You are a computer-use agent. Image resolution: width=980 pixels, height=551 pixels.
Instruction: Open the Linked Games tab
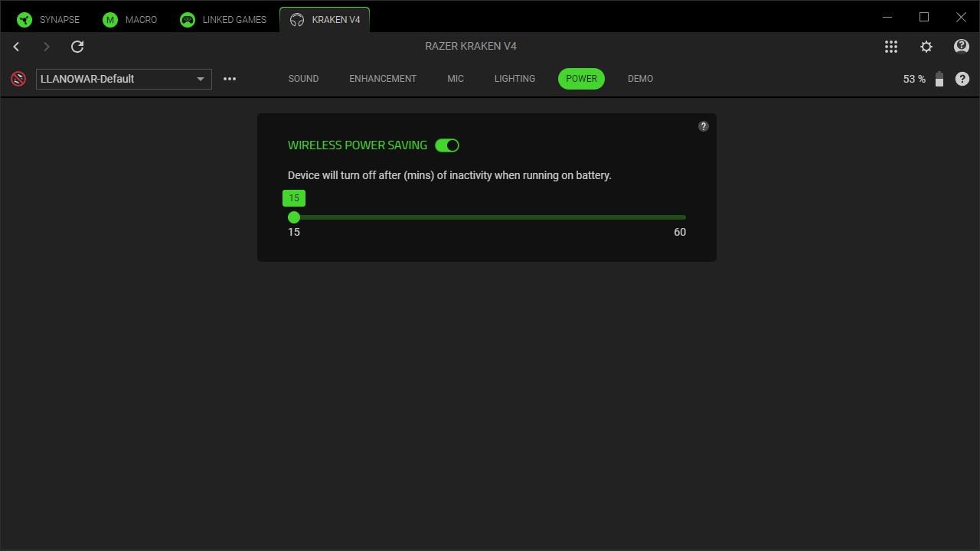click(x=224, y=20)
